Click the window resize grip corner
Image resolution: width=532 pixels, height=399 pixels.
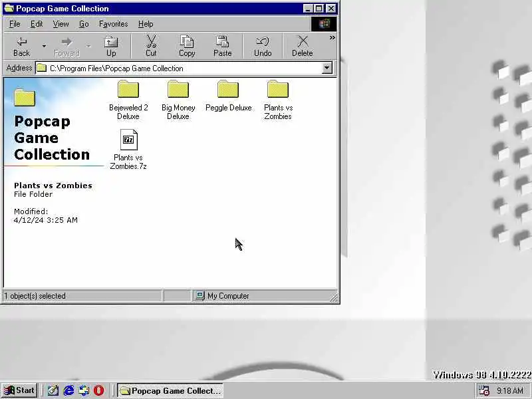[334, 297]
